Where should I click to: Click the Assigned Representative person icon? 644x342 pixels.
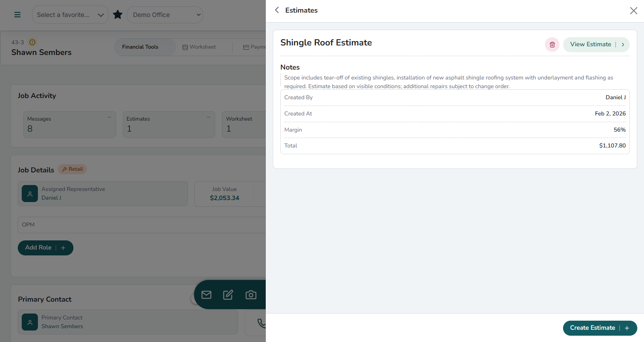(x=30, y=194)
